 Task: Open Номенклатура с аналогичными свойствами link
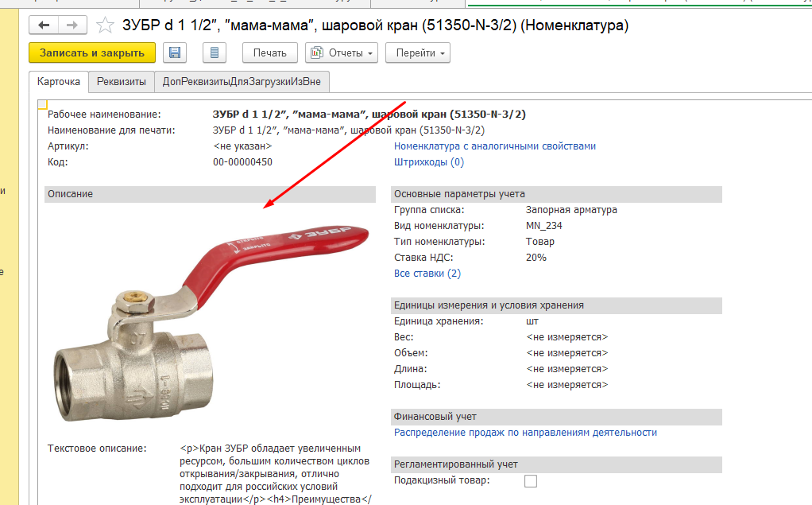point(495,146)
